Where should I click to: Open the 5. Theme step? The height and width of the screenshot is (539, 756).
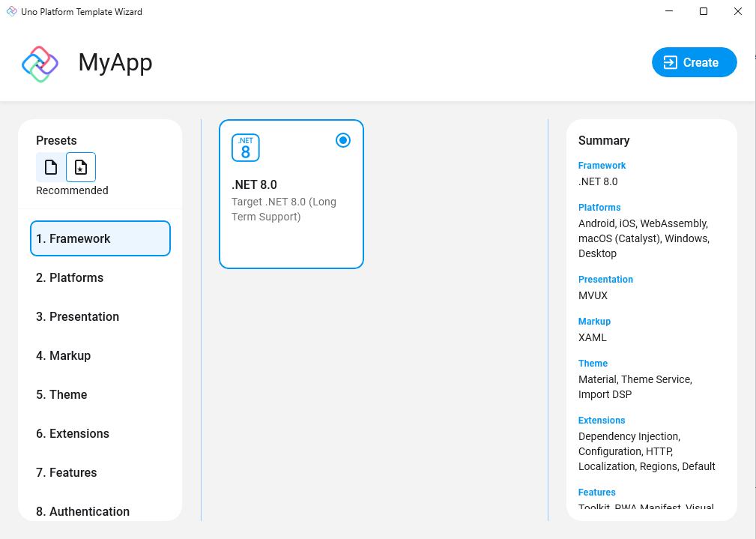point(100,394)
